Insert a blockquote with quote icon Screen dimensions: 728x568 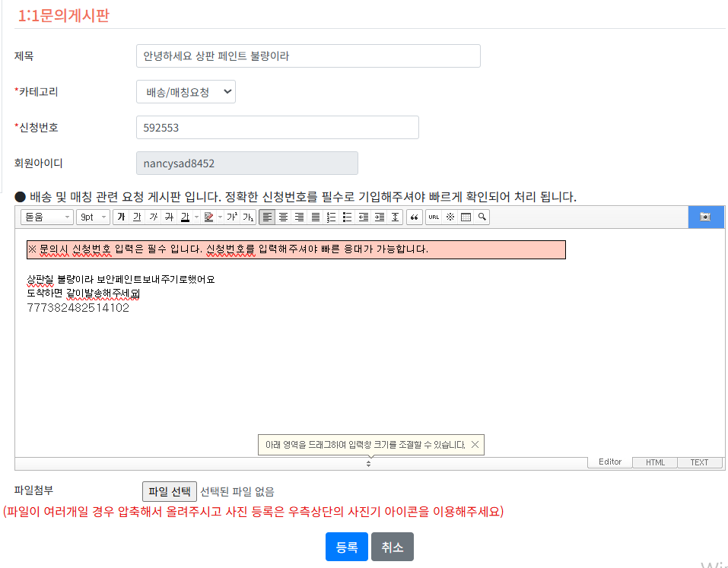pyautogui.click(x=415, y=217)
